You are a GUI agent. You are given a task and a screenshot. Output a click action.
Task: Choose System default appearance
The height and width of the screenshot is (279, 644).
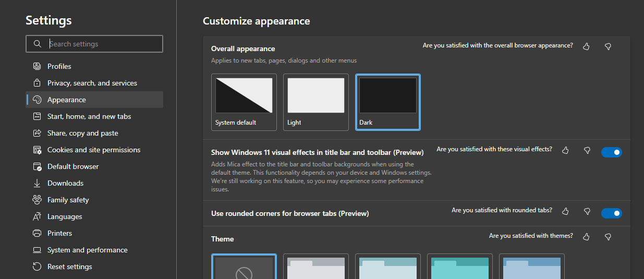pos(244,102)
